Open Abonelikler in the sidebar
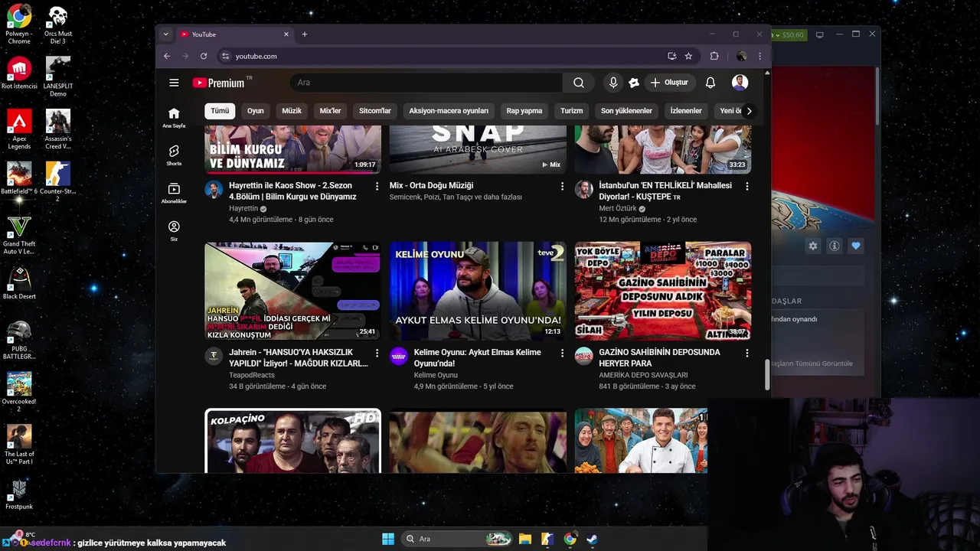This screenshot has height=551, width=980. (x=174, y=193)
